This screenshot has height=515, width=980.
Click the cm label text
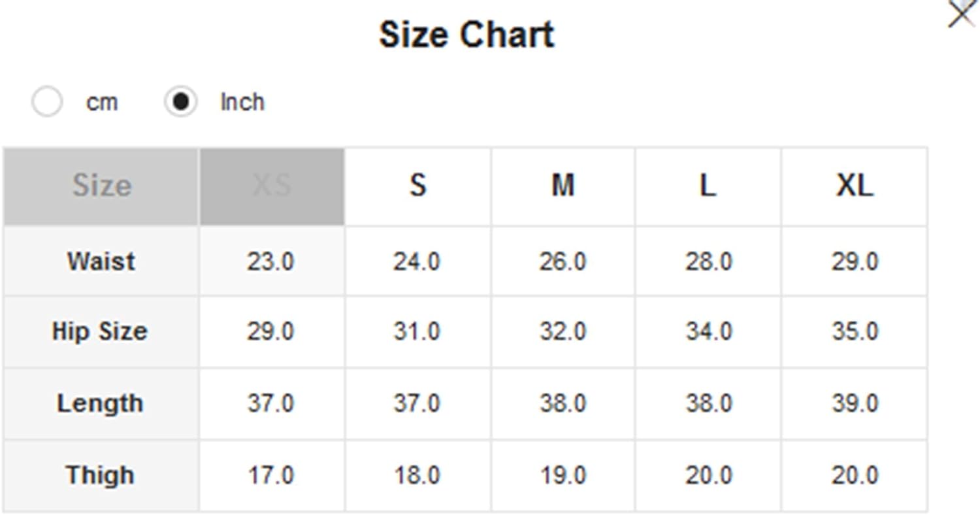102,103
